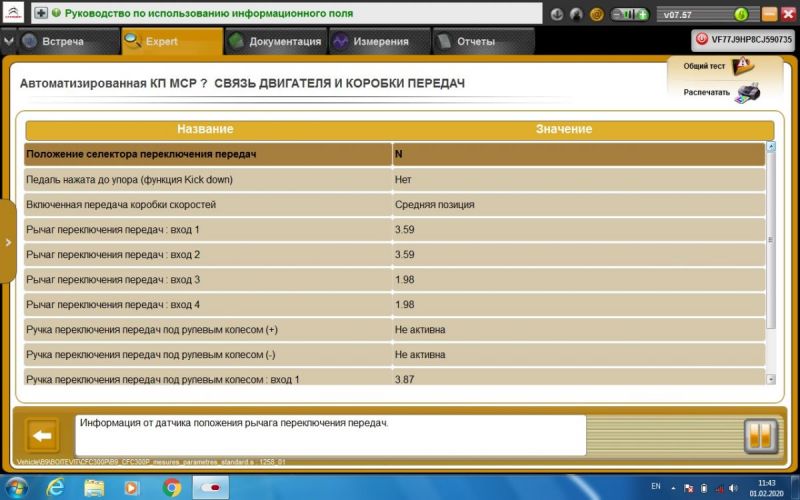Click the VIN VF77J9HP8CJ590735 button
Image resolution: width=800 pixels, height=500 pixels.
[743, 39]
